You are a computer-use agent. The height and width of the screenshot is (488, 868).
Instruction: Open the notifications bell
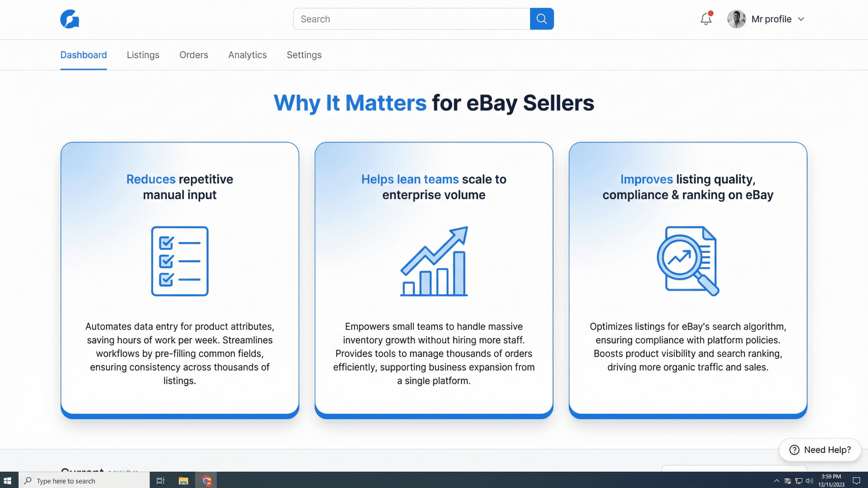[x=705, y=19]
